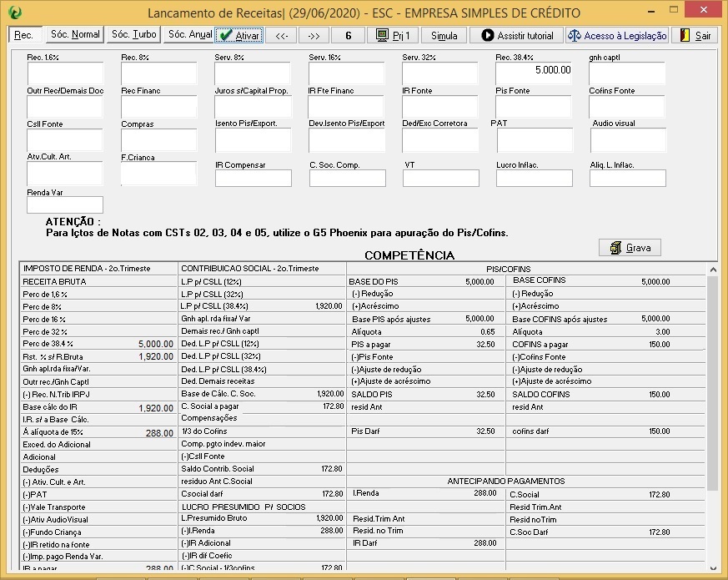Screen dimensions: 728x580
Task: Click the scroll down arrow of results grid
Action: (713, 567)
